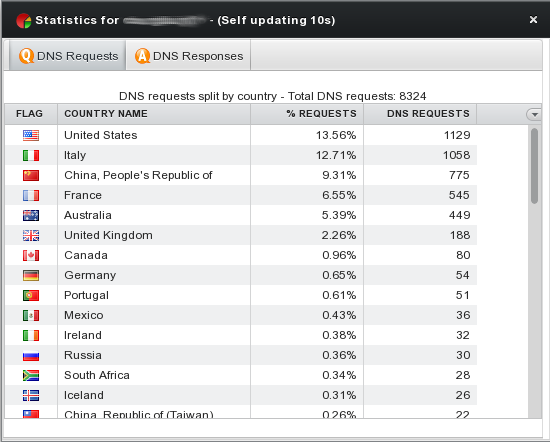Select the DNS Requests tab
Image resolution: width=550 pixels, height=442 pixels.
68,56
